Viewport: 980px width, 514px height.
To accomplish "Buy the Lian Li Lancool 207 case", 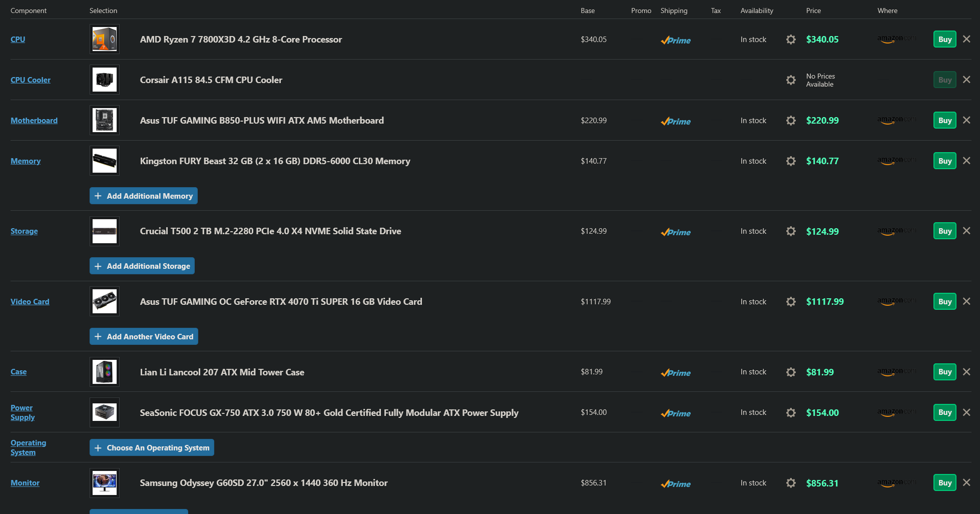I will tap(945, 372).
